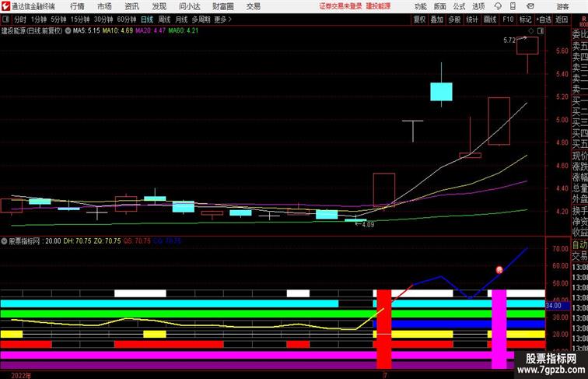This screenshot has height=379, width=588.
Task: Click the MA60: 4.21 value
Action: [183, 31]
